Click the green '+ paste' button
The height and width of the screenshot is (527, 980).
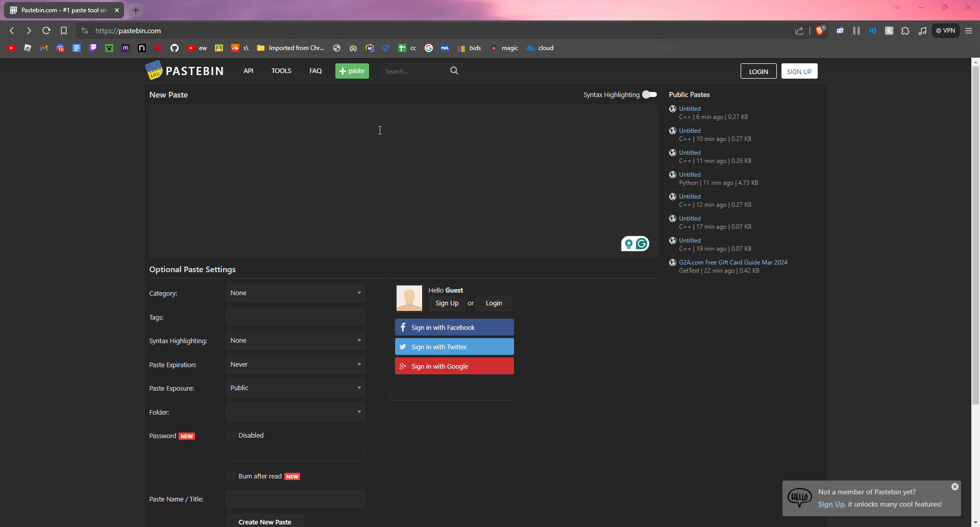click(x=352, y=71)
